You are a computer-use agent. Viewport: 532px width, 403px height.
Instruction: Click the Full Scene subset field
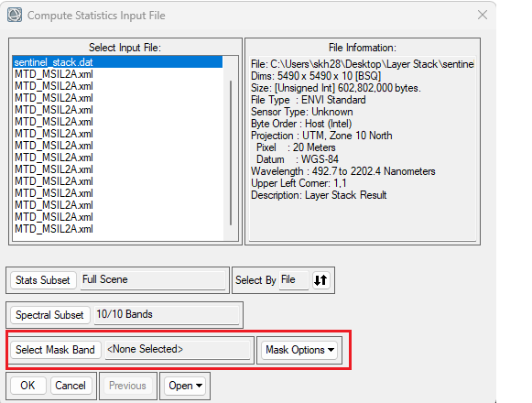pyautogui.click(x=153, y=280)
